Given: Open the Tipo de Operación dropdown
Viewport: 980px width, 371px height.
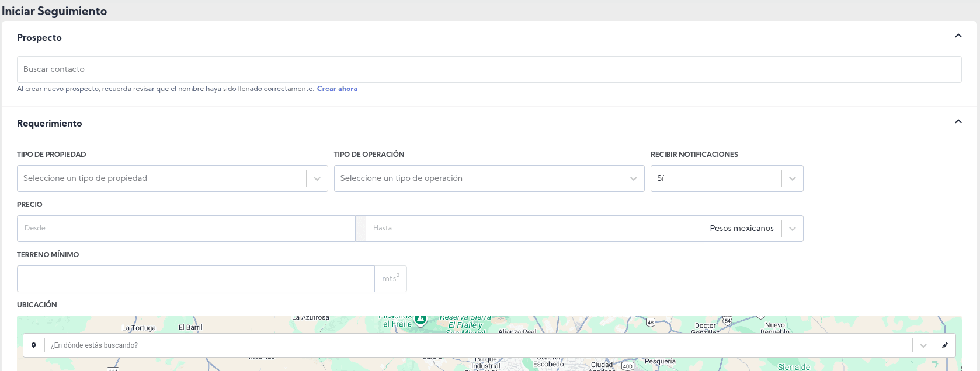Looking at the screenshot, I should coord(489,178).
